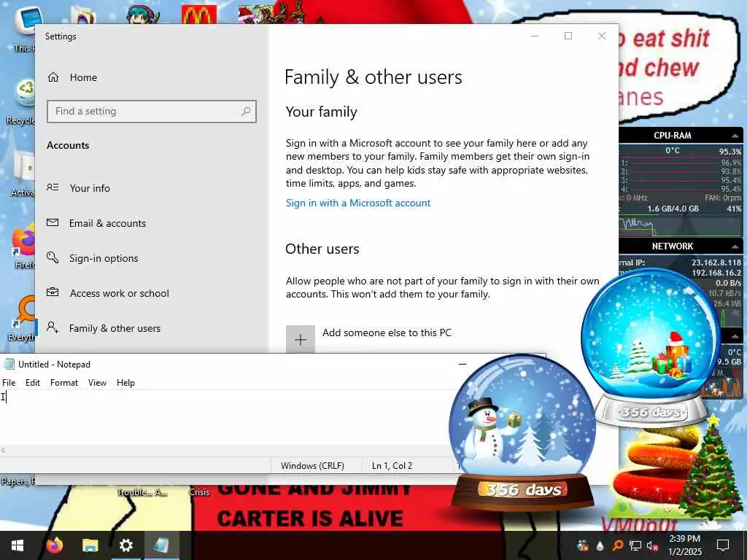Screen dimensions: 747x560
Task: Open the Windows Start menu
Action: tap(18, 545)
